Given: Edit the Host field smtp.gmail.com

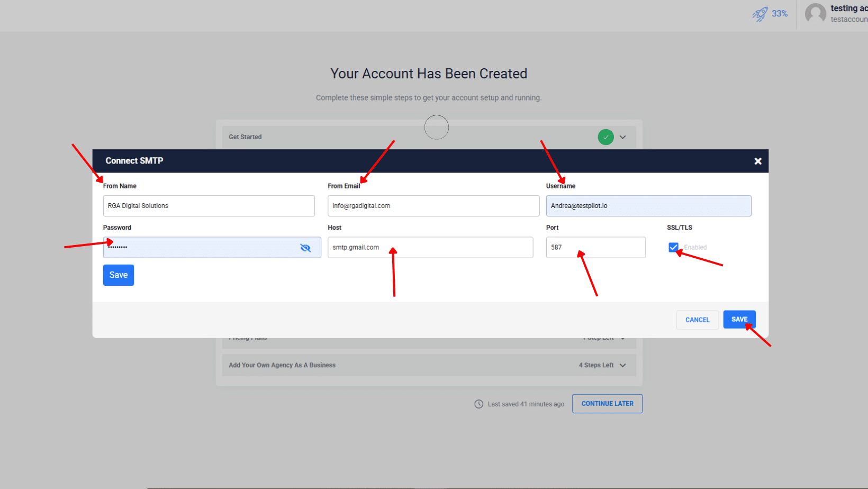Looking at the screenshot, I should click(430, 247).
